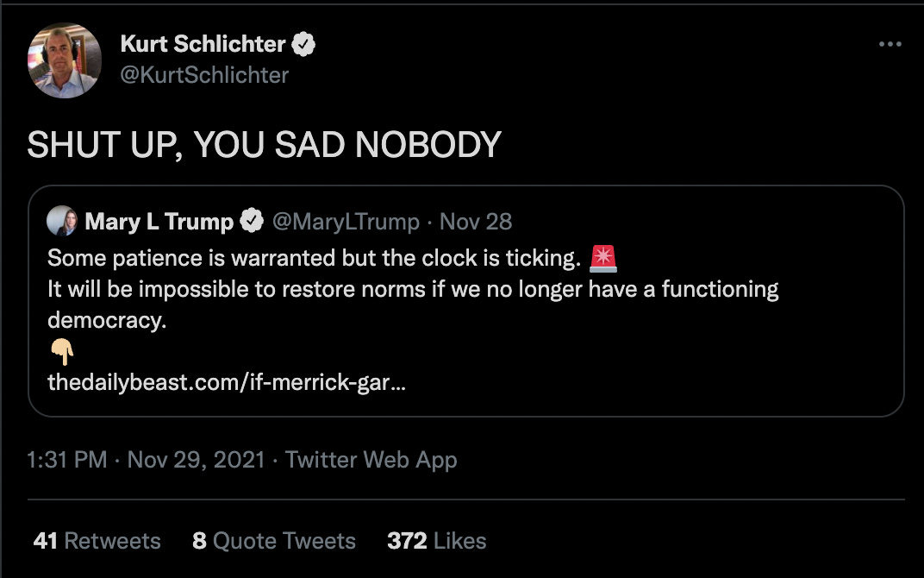924x578 pixels.
Task: Select the @KurtSchlichter handle
Action: pos(204,75)
